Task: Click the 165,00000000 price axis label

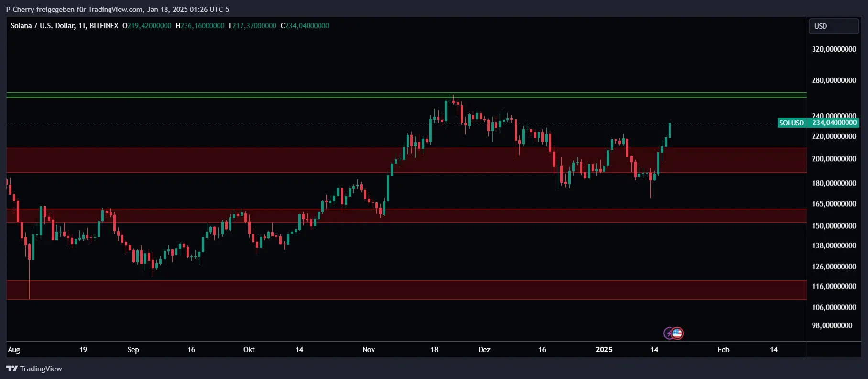Action: 834,204
